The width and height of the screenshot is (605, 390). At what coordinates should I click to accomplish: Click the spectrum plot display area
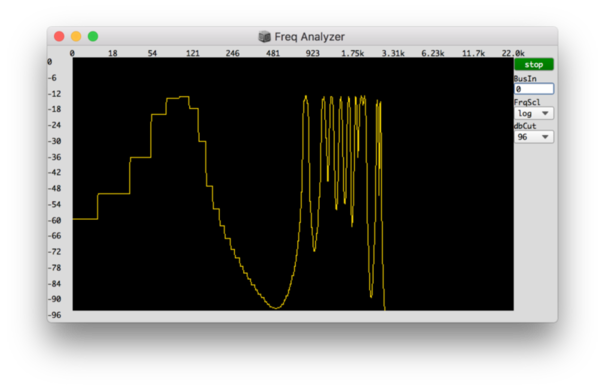pos(293,184)
